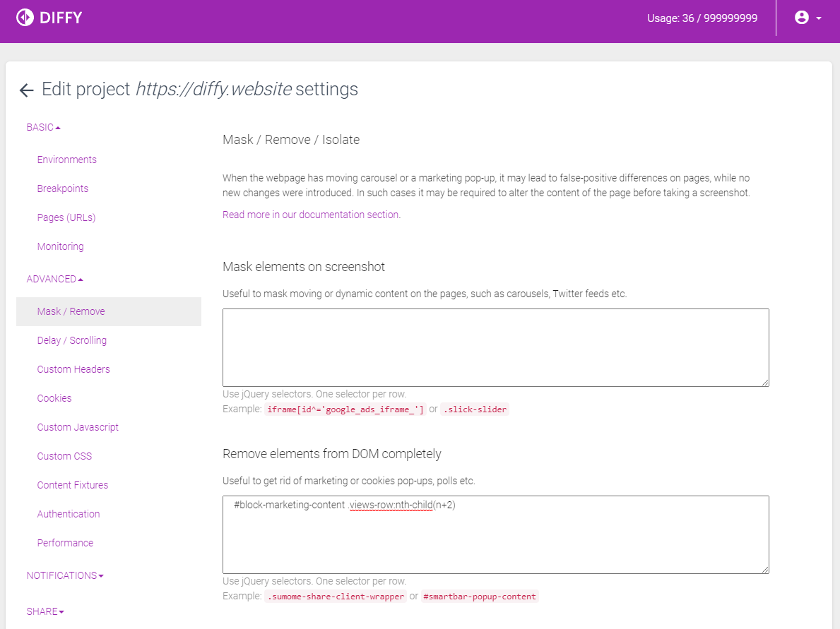Click the Usage: 36 / 999999999 counter
Image resolution: width=840 pixels, height=629 pixels.
point(702,18)
